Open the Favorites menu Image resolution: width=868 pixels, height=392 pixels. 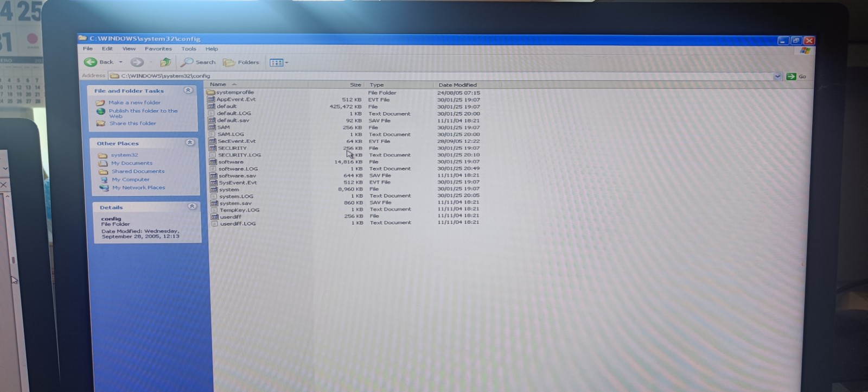pyautogui.click(x=158, y=49)
